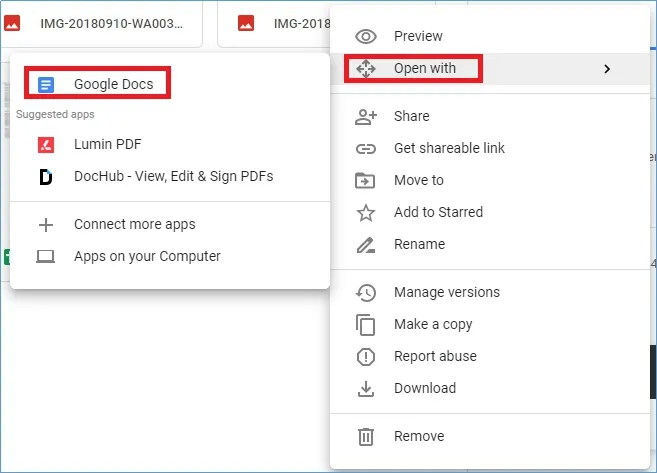Click Connect more apps
Screen dimensions: 657x473
170,225
